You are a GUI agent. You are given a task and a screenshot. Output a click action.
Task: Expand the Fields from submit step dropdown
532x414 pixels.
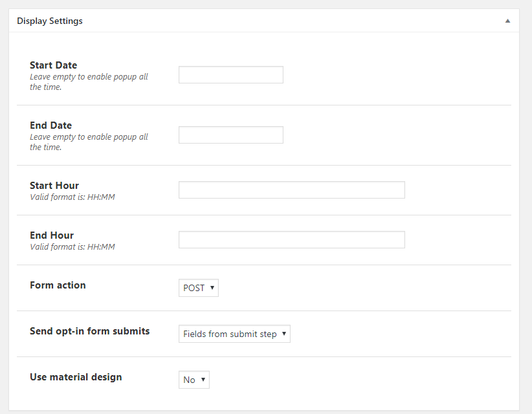[x=234, y=334]
